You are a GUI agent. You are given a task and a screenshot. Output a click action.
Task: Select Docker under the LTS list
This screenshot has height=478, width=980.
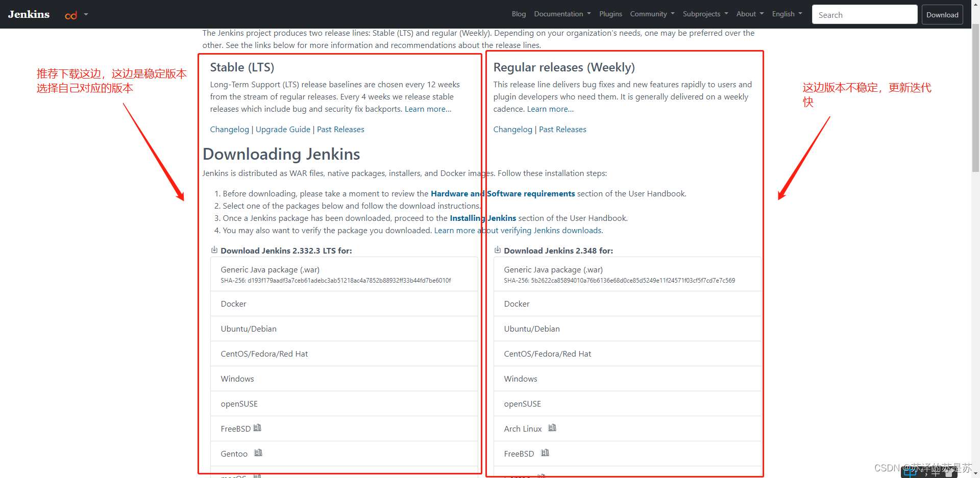click(344, 304)
